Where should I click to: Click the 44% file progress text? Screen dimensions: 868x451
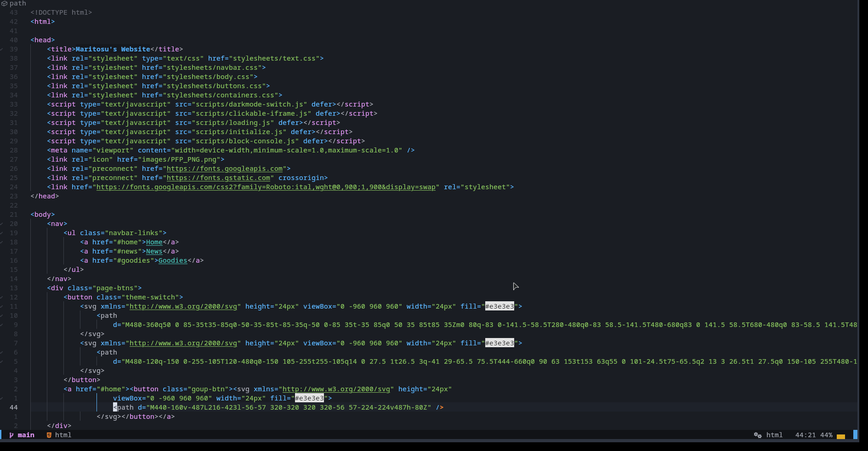point(826,435)
